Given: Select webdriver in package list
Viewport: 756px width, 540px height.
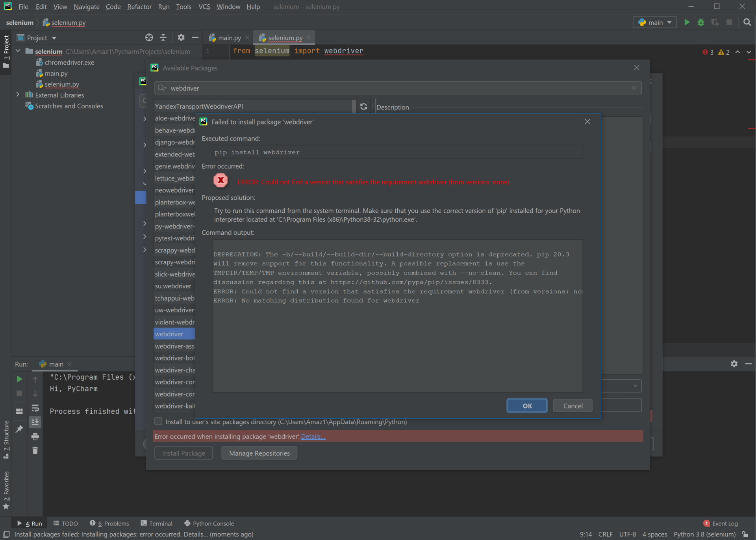Looking at the screenshot, I should 174,334.
